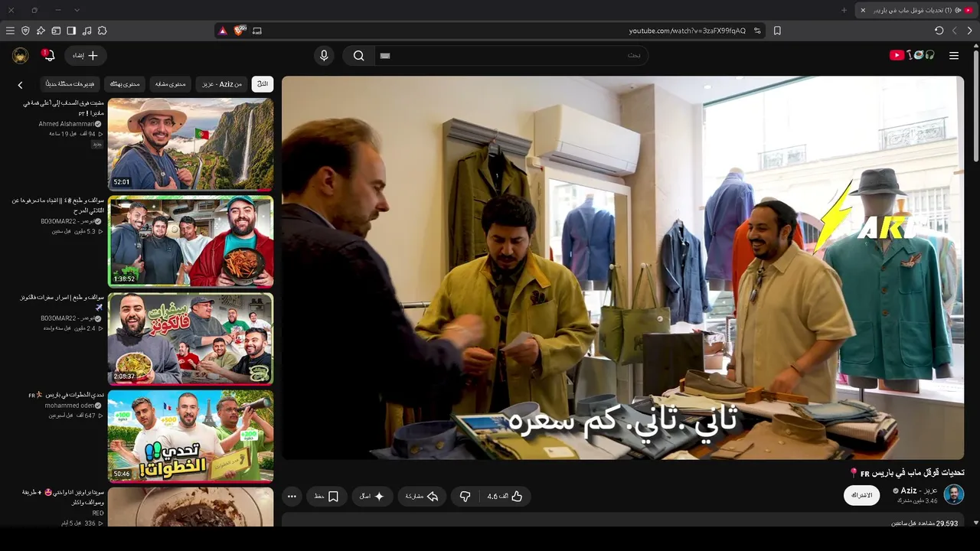The height and width of the screenshot is (551, 980).
Task: Save the video with حفظ button
Action: click(x=327, y=497)
